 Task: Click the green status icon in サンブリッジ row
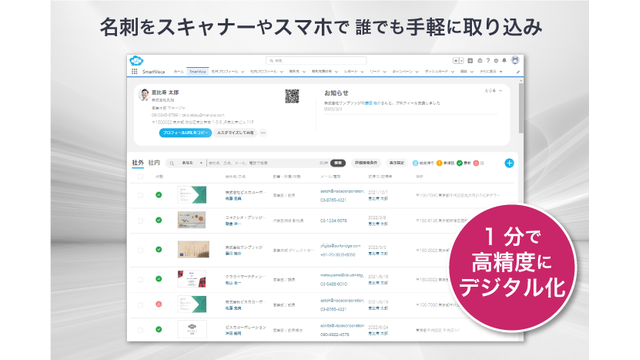[159, 249]
